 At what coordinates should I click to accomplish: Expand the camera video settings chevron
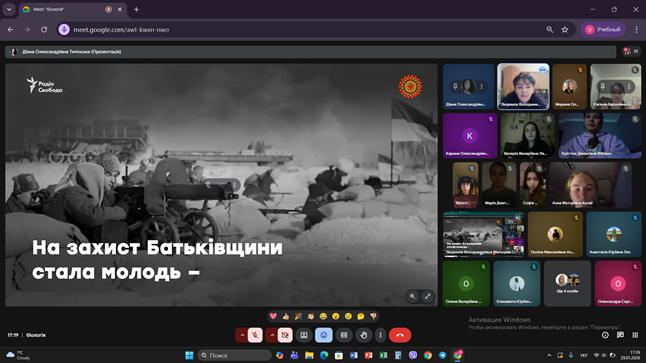[272, 335]
